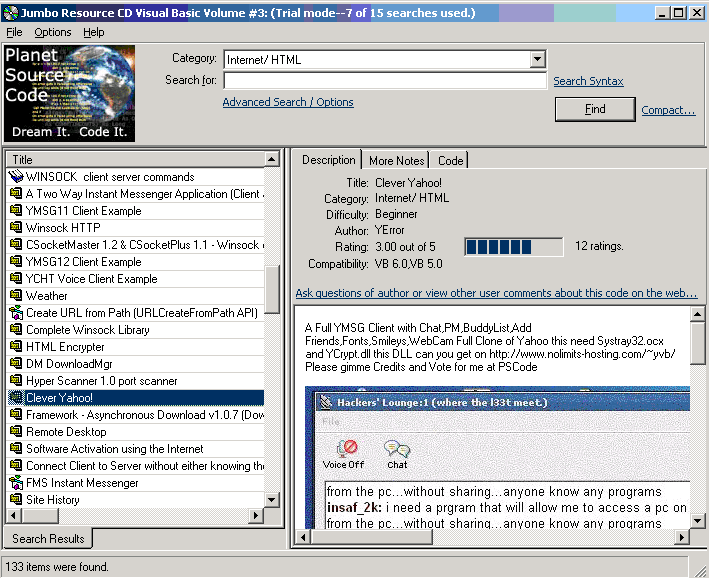Viewport: 709px width, 578px height.
Task: Click description pane scroll down arrow
Action: pos(697,521)
